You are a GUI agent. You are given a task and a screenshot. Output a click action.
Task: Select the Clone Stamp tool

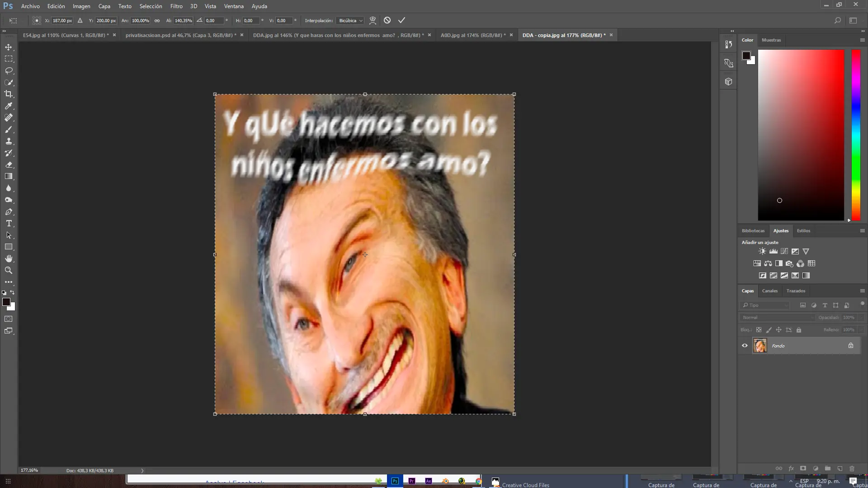coord(9,141)
